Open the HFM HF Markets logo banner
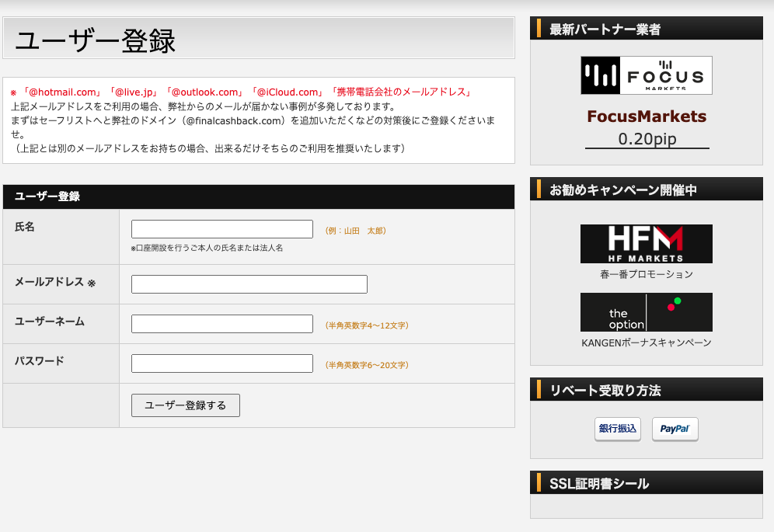This screenshot has width=774, height=532. pyautogui.click(x=646, y=244)
